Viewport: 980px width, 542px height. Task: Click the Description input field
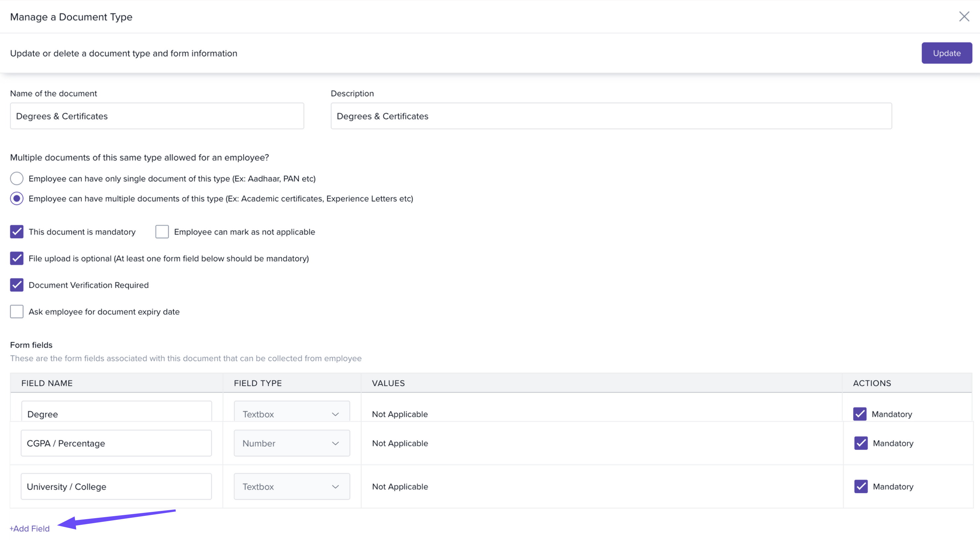(611, 116)
